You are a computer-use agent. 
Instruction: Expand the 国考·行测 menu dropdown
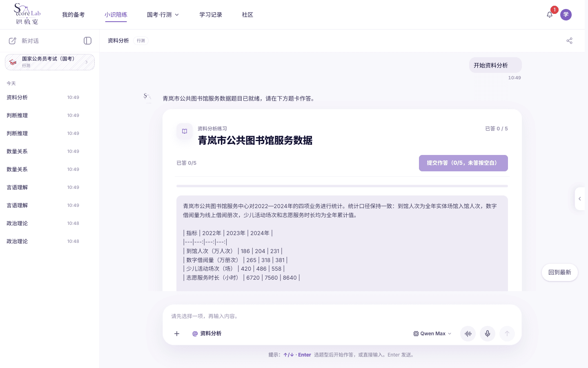(x=163, y=15)
